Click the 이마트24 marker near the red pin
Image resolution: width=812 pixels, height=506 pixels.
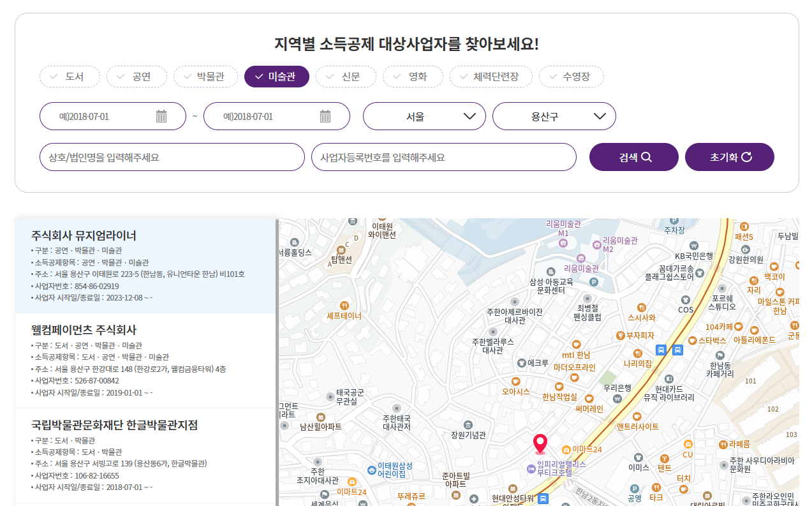click(x=565, y=449)
